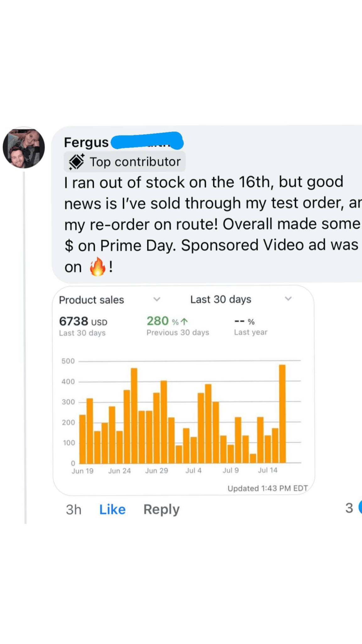Screen dimensions: 362x644
Task: Click the Last 30 days range label
Action: [x=221, y=299]
